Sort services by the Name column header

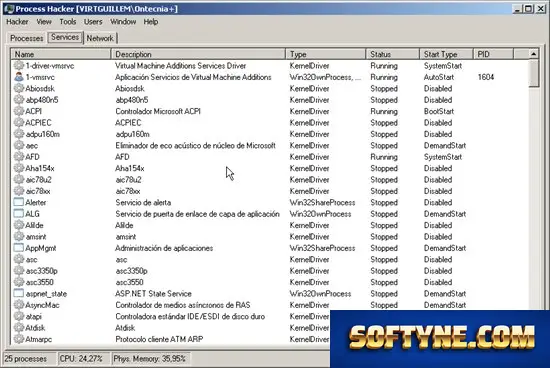coord(61,54)
